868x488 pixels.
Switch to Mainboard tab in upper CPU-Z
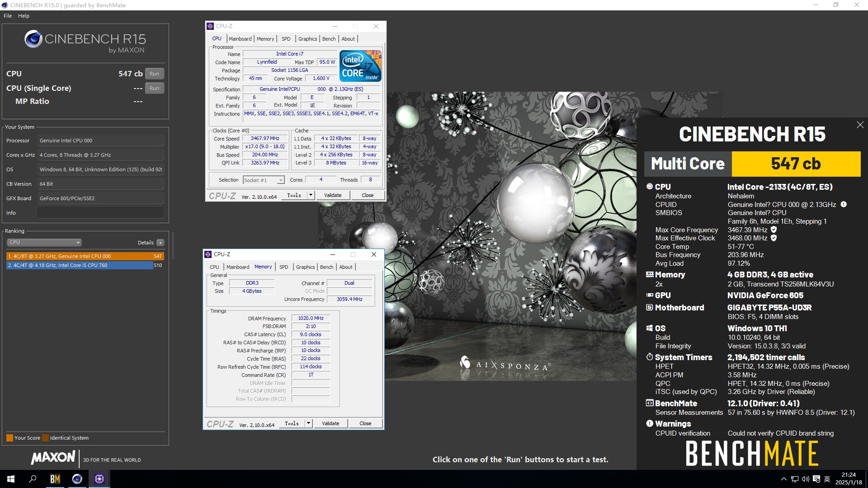(240, 39)
